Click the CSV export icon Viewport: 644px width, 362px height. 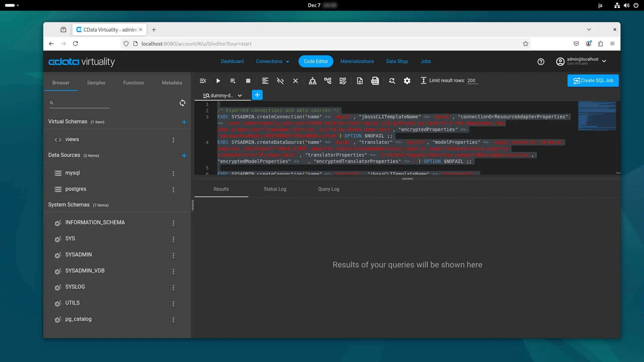tap(375, 81)
